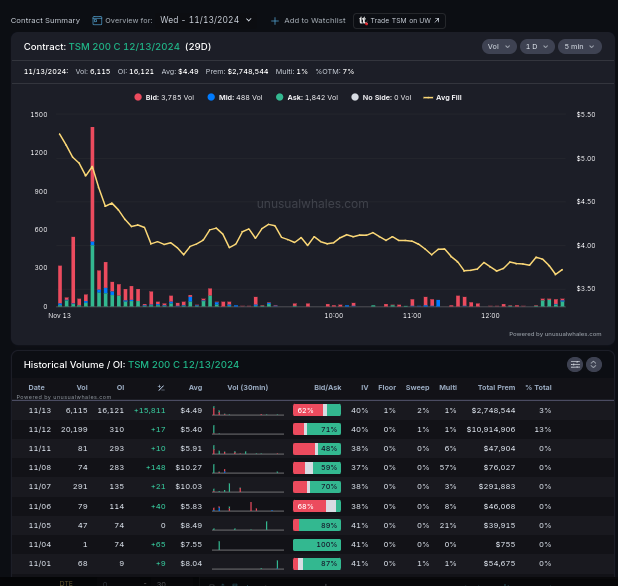Viewport: 618px width, 586px height.
Task: Click the $54,675 total premium value
Action: [499, 564]
